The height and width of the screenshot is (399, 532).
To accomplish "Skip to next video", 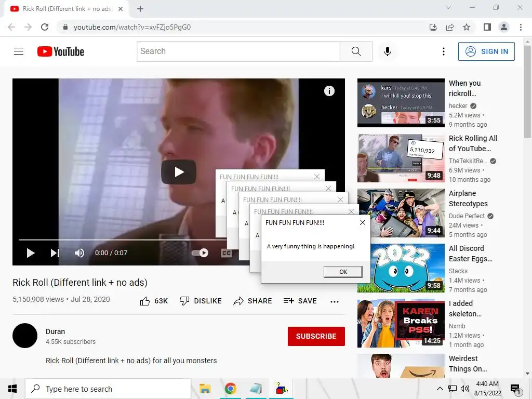I will 55,253.
